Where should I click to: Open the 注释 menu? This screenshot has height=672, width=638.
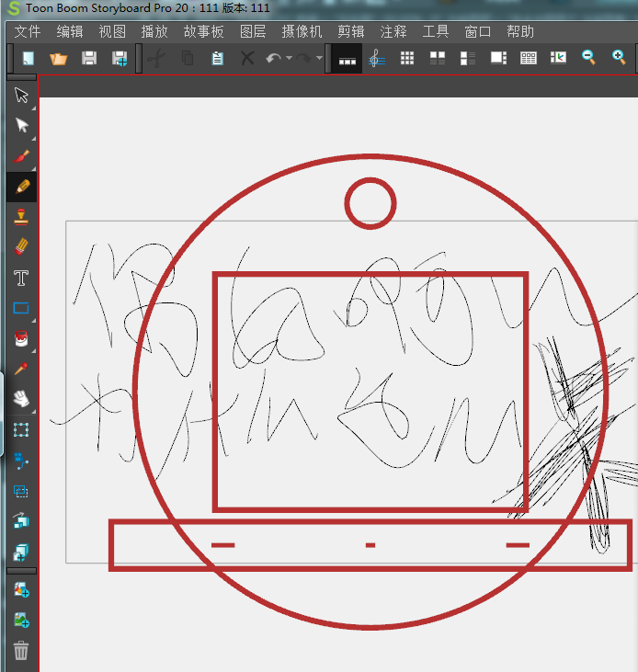(393, 31)
